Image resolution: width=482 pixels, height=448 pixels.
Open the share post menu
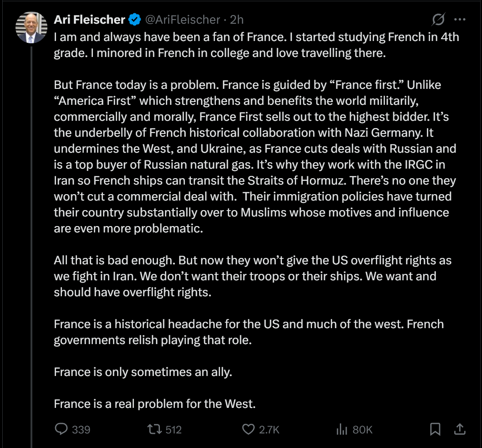(x=460, y=429)
